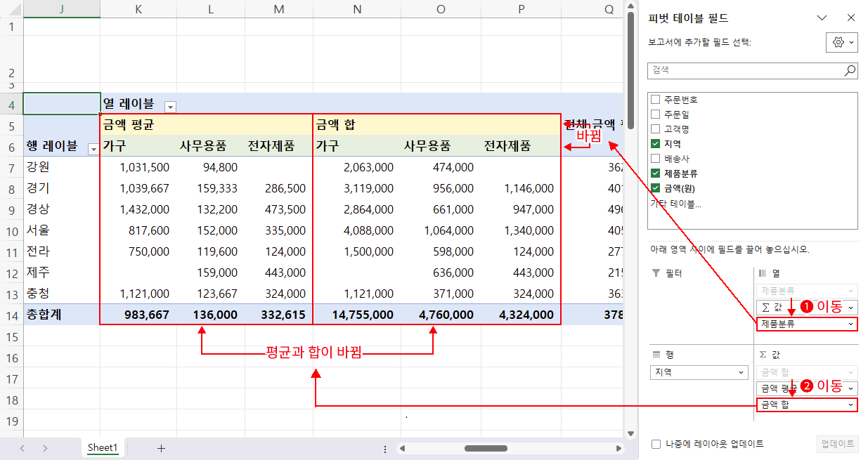Close the pivot table fields pane
This screenshot has height=460, width=868.
pyautogui.click(x=850, y=18)
